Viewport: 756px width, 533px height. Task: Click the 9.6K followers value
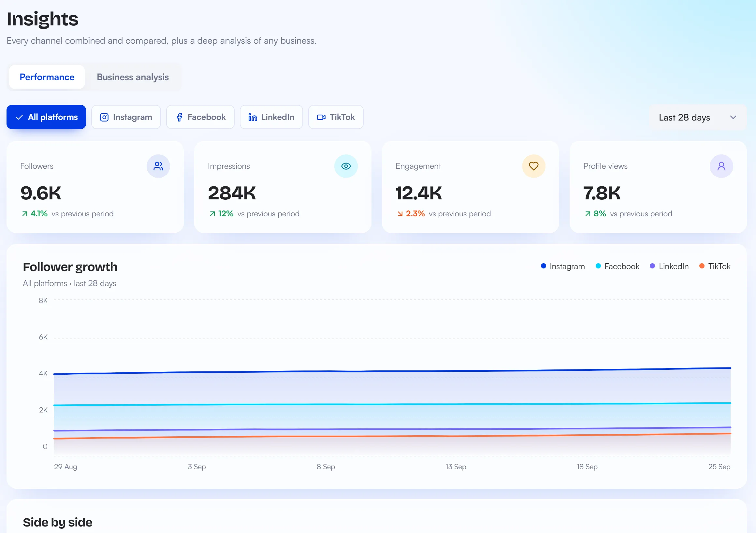coord(41,193)
